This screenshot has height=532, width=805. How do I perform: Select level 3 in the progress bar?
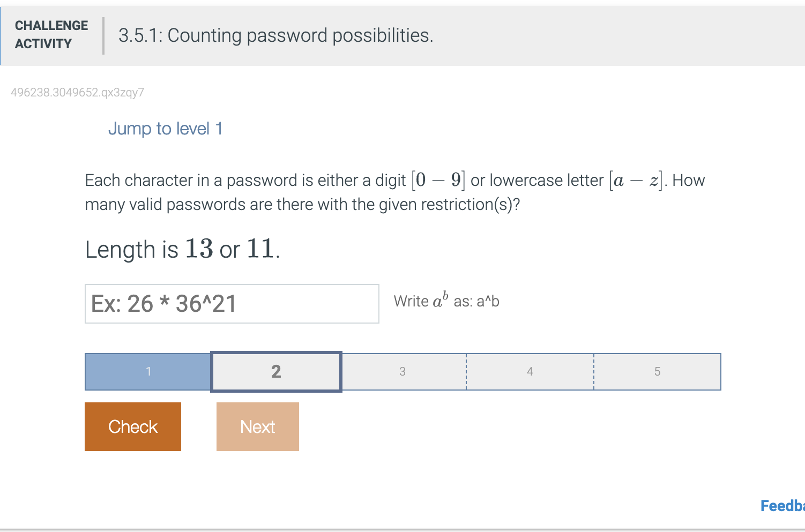[403, 371]
